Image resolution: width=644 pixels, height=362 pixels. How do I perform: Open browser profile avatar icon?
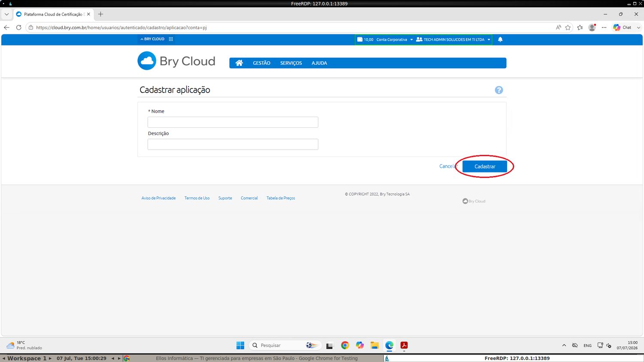pos(592,27)
